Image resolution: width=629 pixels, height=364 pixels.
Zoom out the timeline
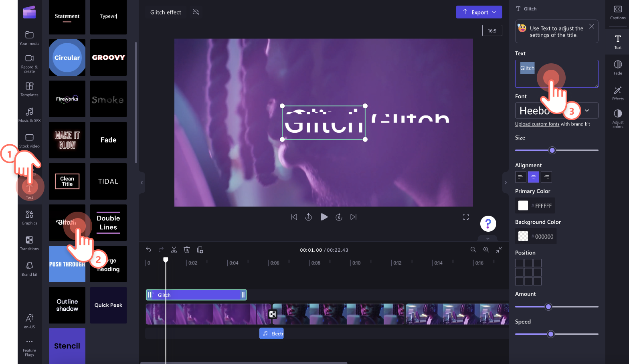pyautogui.click(x=473, y=250)
